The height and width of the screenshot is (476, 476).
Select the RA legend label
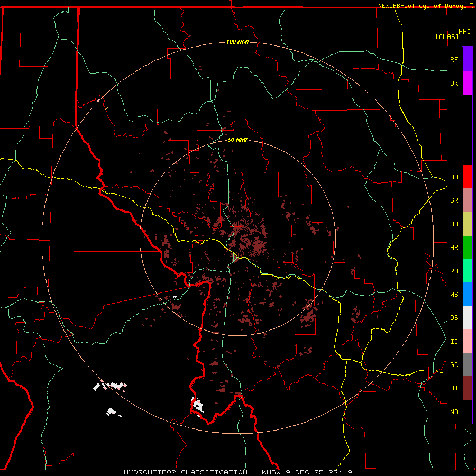click(x=454, y=271)
